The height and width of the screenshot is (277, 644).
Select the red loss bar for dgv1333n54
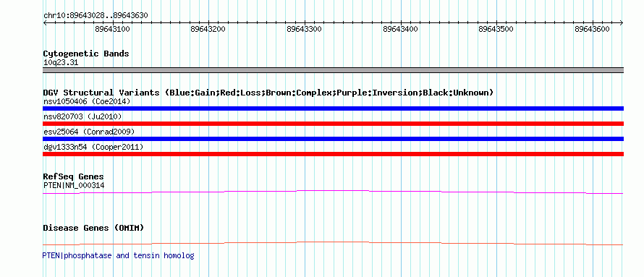333,154
